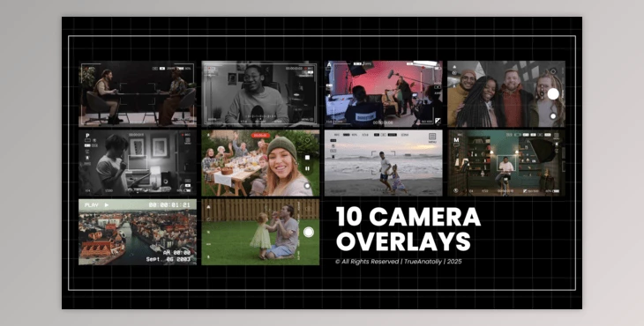Viewport: 644px width, 326px height.
Task: Select the green studio man on stool thumbnail
Action: pyautogui.click(x=506, y=163)
